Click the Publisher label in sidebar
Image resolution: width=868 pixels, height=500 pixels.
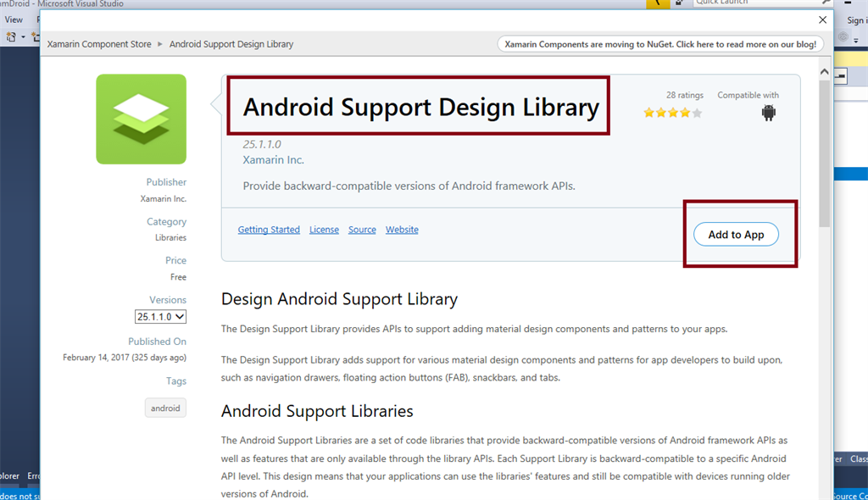click(166, 182)
